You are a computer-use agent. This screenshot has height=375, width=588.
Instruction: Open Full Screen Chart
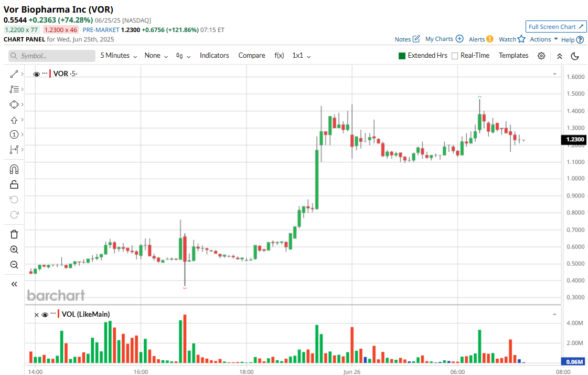[556, 27]
